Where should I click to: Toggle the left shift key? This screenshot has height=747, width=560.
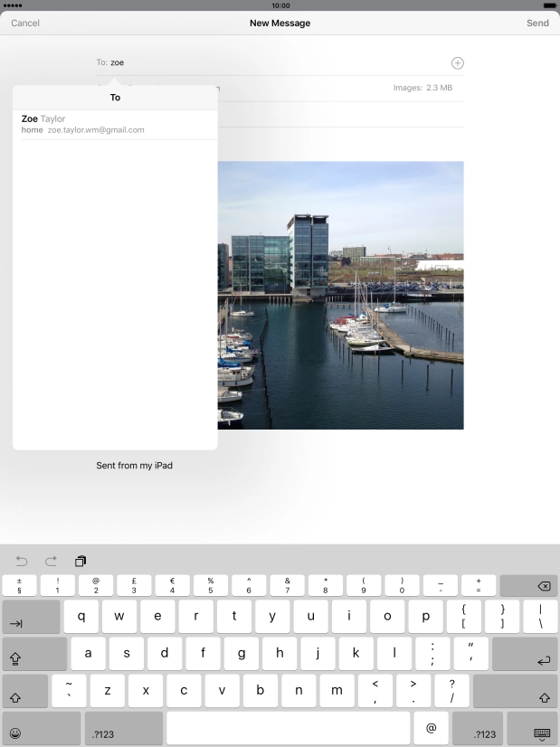(24, 692)
